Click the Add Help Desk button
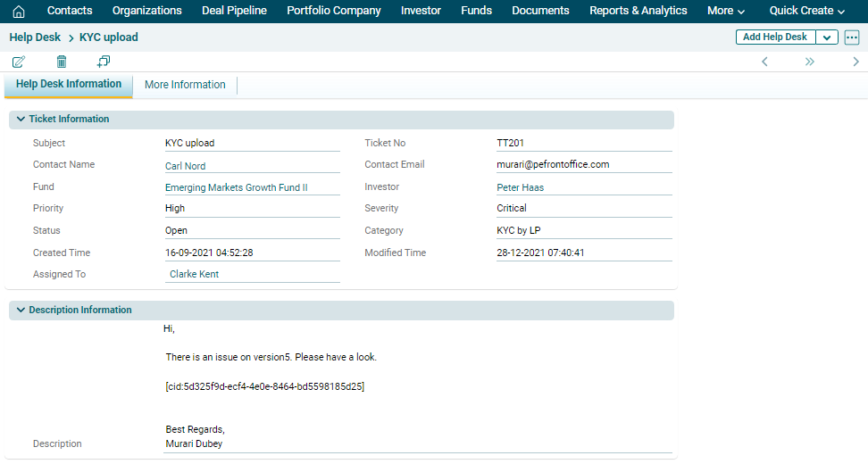 pos(775,37)
